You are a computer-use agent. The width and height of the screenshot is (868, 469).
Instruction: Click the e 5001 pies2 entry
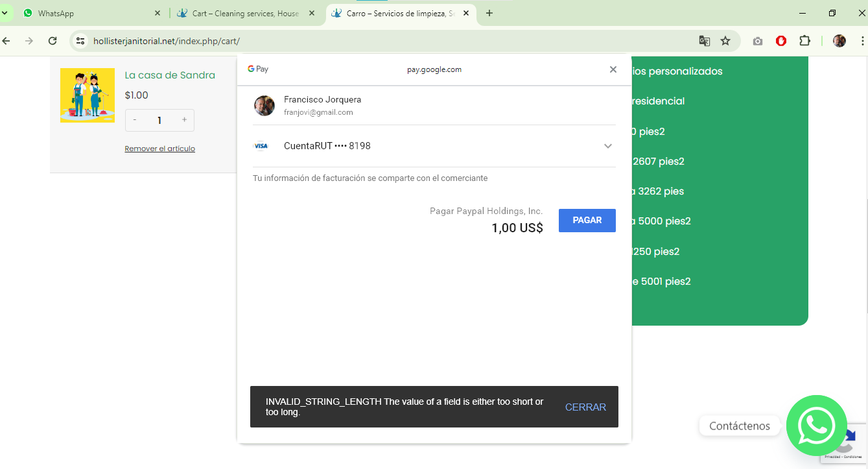click(x=661, y=282)
